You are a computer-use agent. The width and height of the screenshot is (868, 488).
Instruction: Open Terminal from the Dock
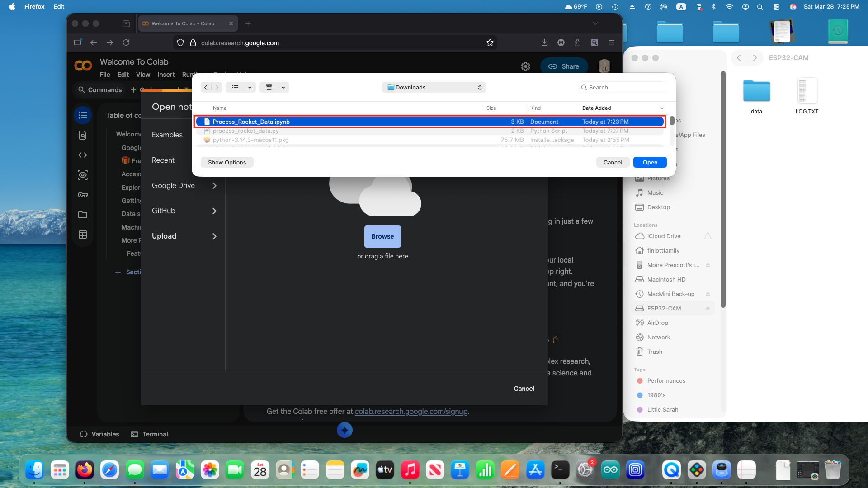[x=560, y=470]
